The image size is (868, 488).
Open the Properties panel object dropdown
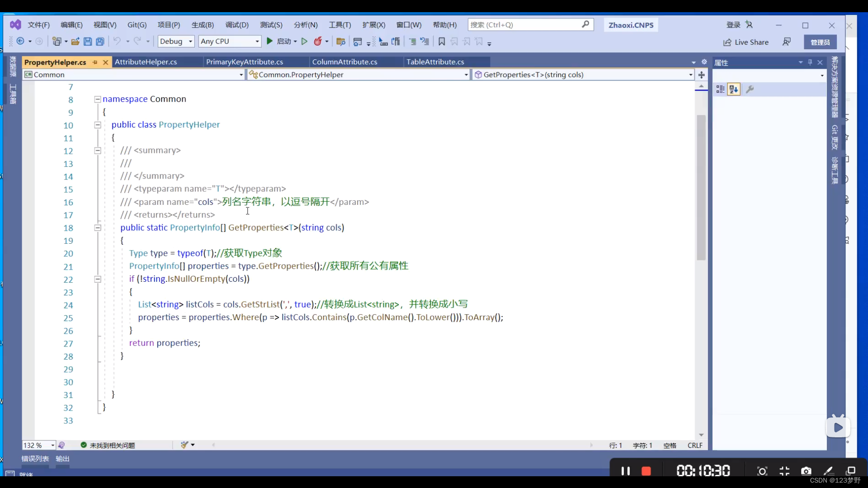pyautogui.click(x=769, y=76)
